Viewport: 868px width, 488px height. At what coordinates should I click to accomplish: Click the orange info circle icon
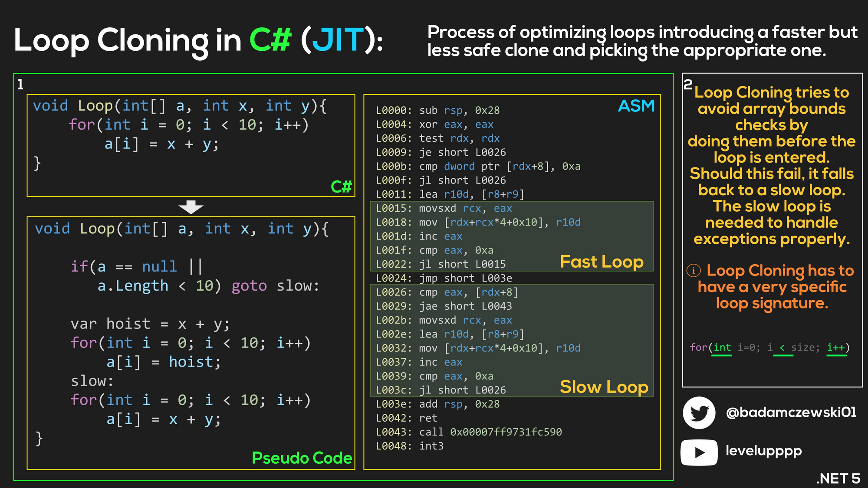pyautogui.click(x=694, y=271)
